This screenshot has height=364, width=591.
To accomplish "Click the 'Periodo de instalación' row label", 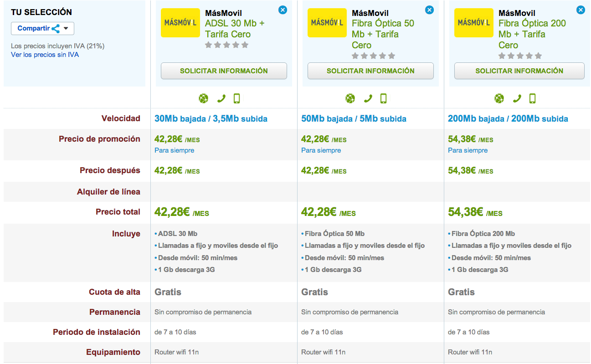I will coord(97,332).
